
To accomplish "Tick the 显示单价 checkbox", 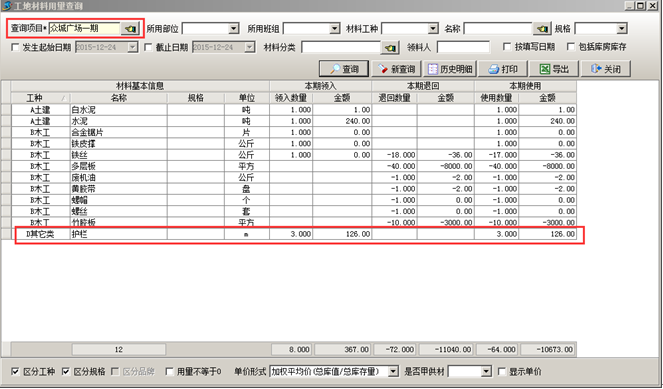I will coord(502,371).
